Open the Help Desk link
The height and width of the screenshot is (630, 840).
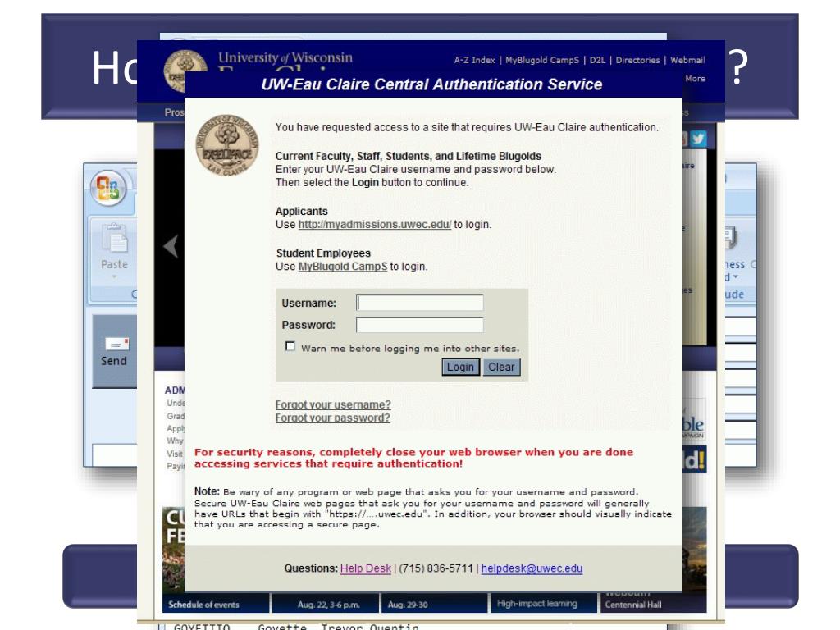366,568
